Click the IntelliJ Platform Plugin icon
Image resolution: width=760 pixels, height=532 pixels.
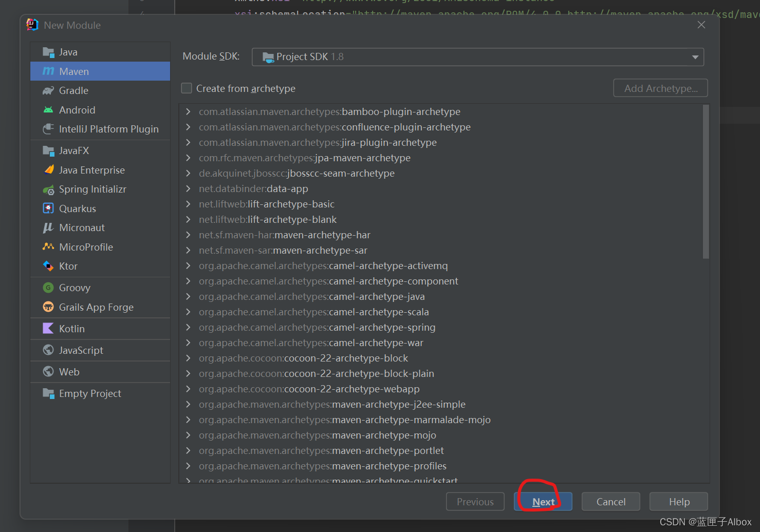coord(48,129)
